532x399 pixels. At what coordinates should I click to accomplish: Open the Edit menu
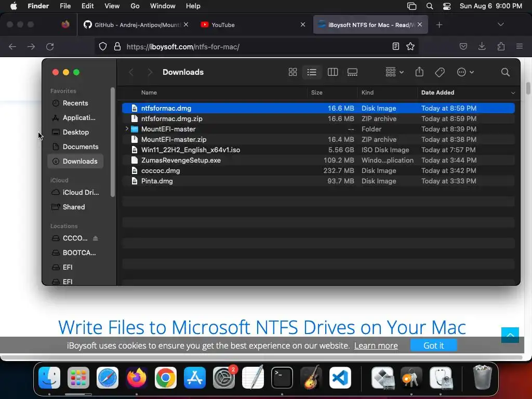coord(87,6)
